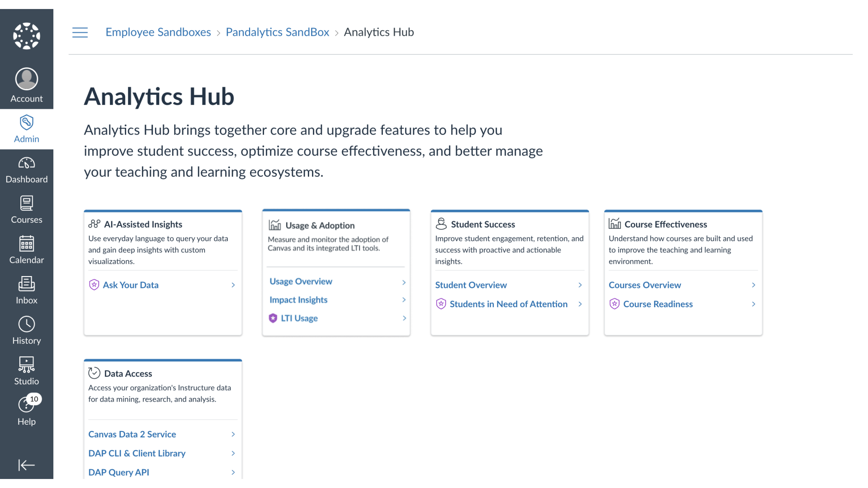Click the Data Access circular icon

(x=94, y=373)
